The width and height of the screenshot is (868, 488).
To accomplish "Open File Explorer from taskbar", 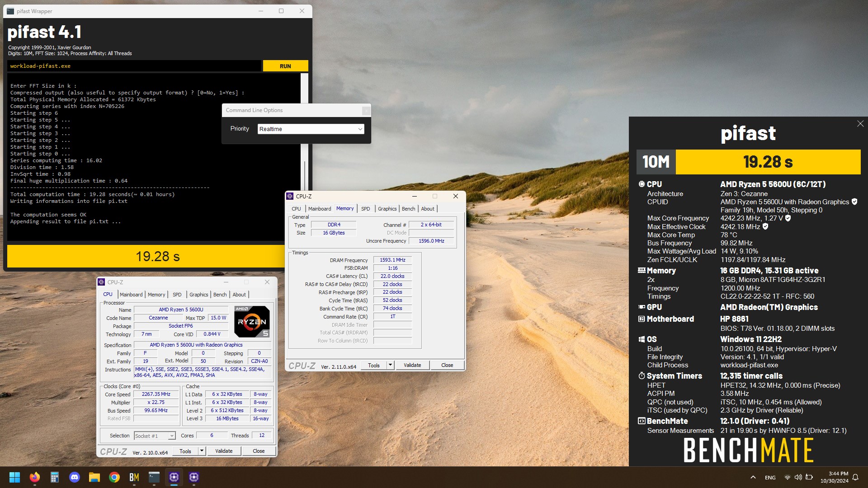I will coord(94,477).
